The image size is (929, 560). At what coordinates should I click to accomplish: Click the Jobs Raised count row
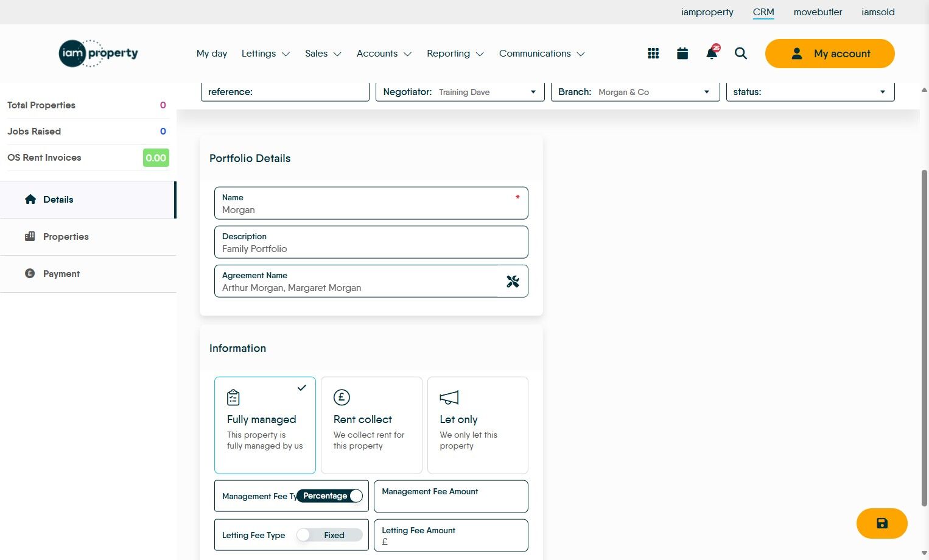coord(87,131)
